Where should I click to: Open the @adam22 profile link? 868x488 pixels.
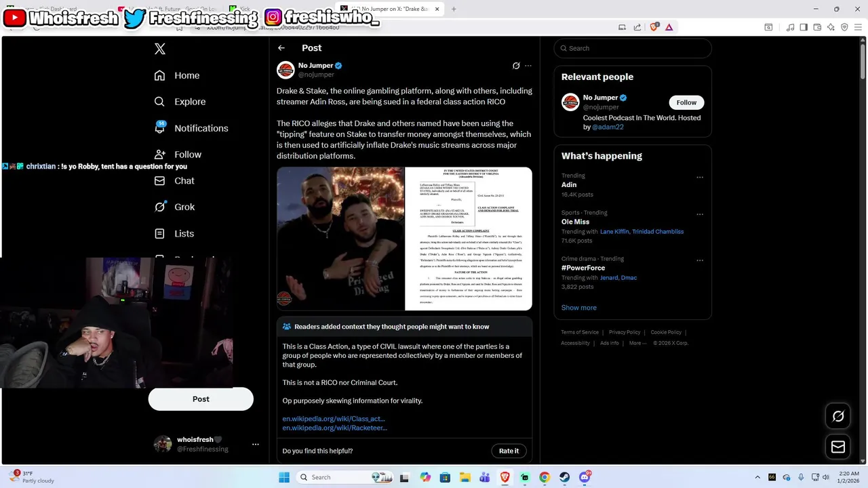point(608,127)
